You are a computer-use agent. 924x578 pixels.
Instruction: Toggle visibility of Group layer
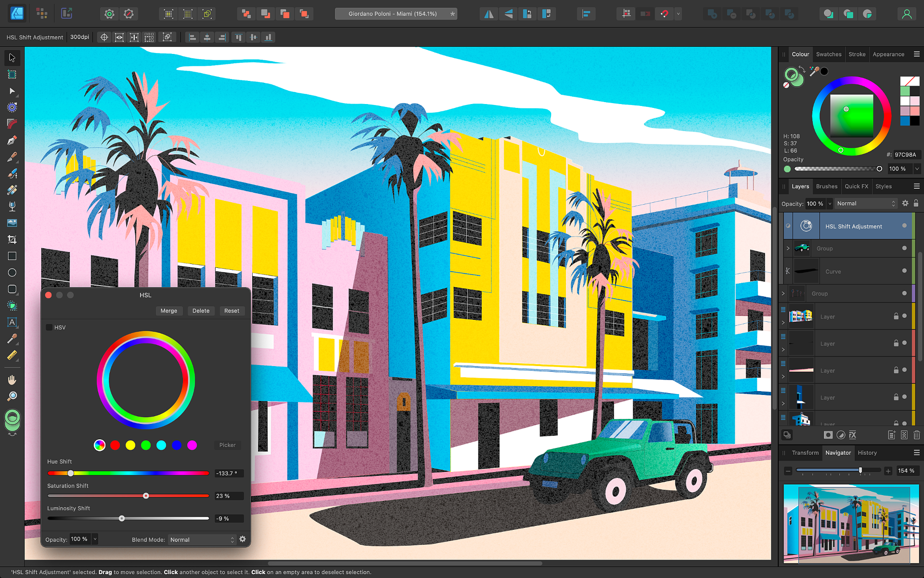pyautogui.click(x=904, y=248)
